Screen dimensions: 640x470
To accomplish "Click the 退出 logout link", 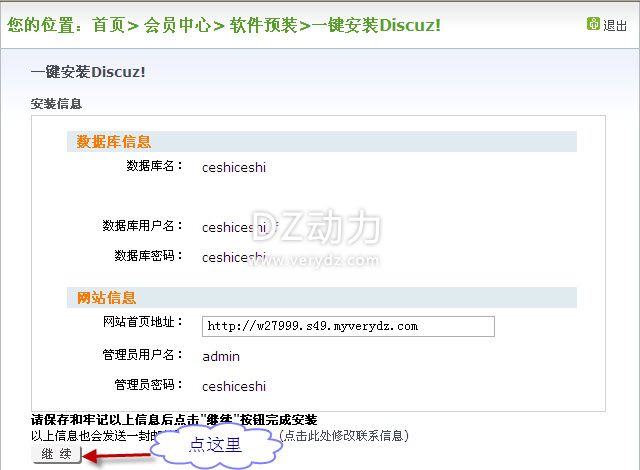I will coord(615,26).
